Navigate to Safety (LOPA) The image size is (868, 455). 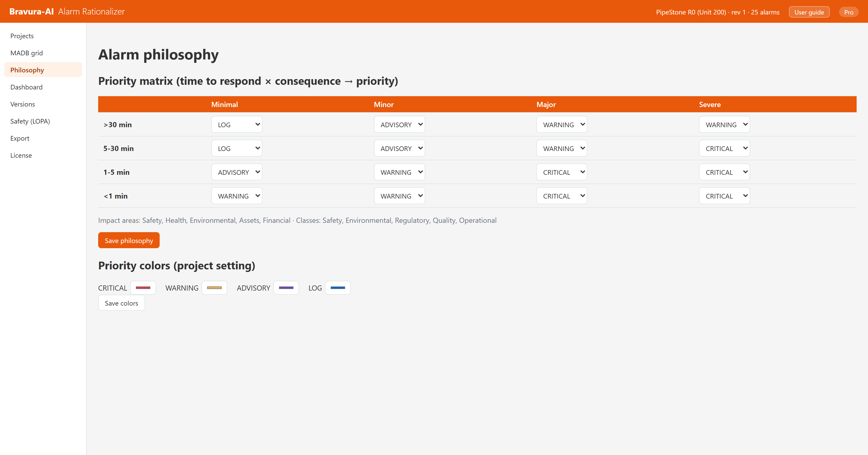click(43, 121)
